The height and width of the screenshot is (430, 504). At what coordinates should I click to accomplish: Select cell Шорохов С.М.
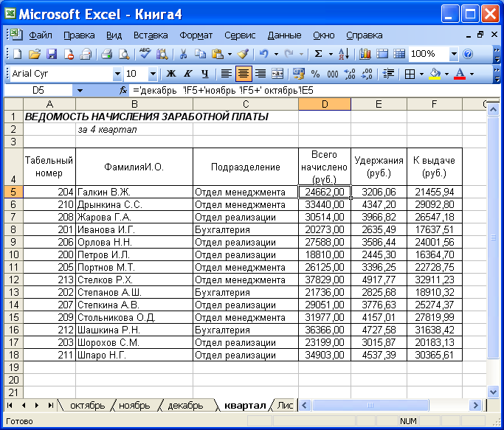point(134,342)
